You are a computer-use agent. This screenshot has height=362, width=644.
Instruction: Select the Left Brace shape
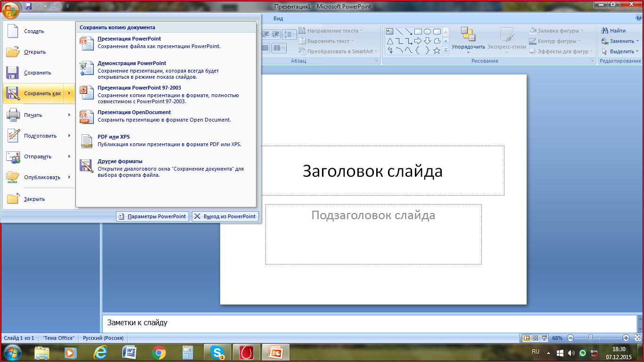[418, 50]
